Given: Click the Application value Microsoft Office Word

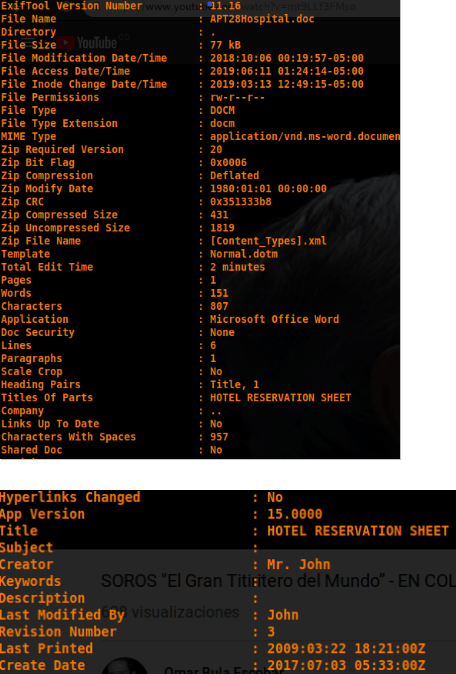Looking at the screenshot, I should point(275,319).
